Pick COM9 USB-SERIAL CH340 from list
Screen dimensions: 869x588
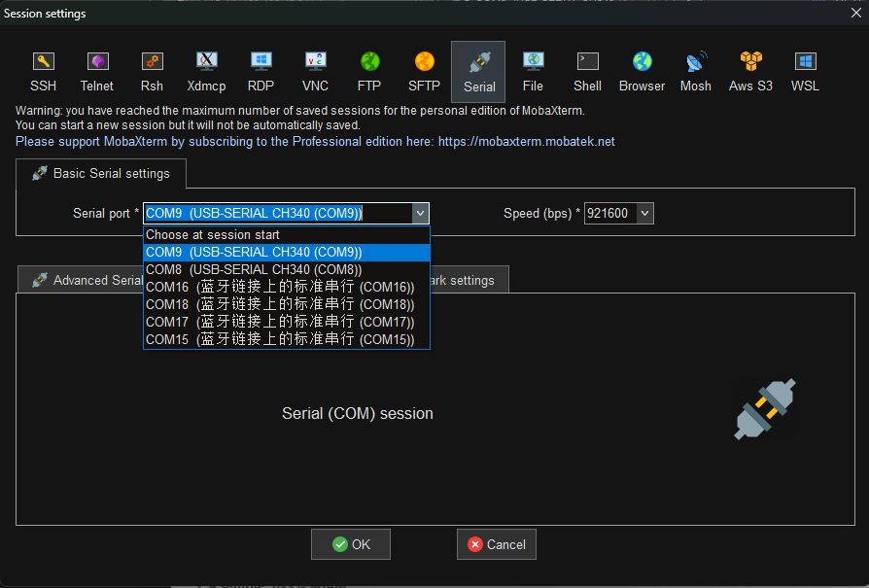coord(287,252)
